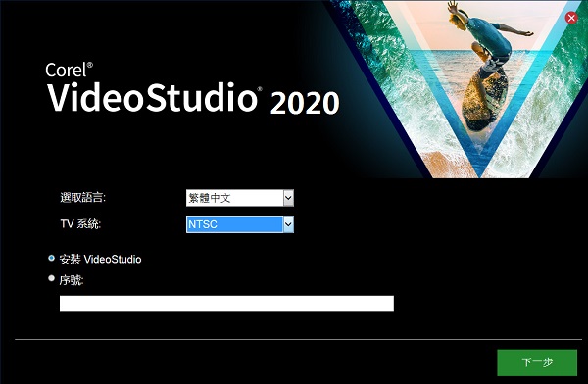Screen dimensions: 588x384
Task: Click the Corel brand wordmark
Action: [x=66, y=71]
